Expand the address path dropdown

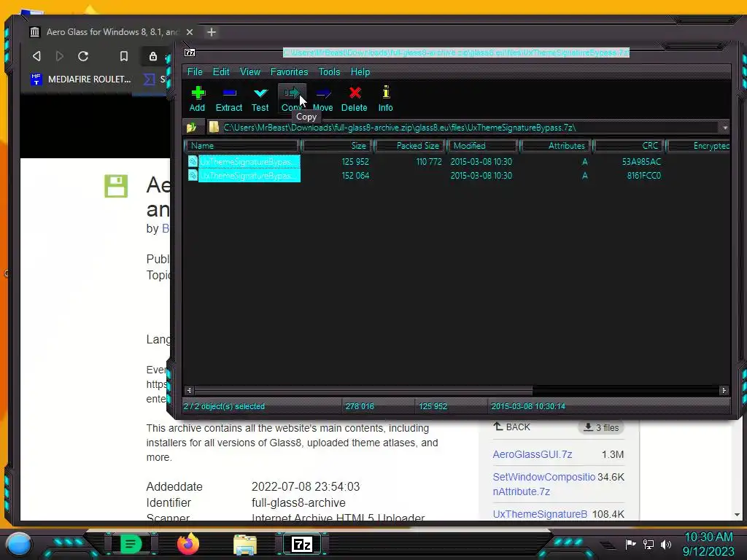coord(725,128)
